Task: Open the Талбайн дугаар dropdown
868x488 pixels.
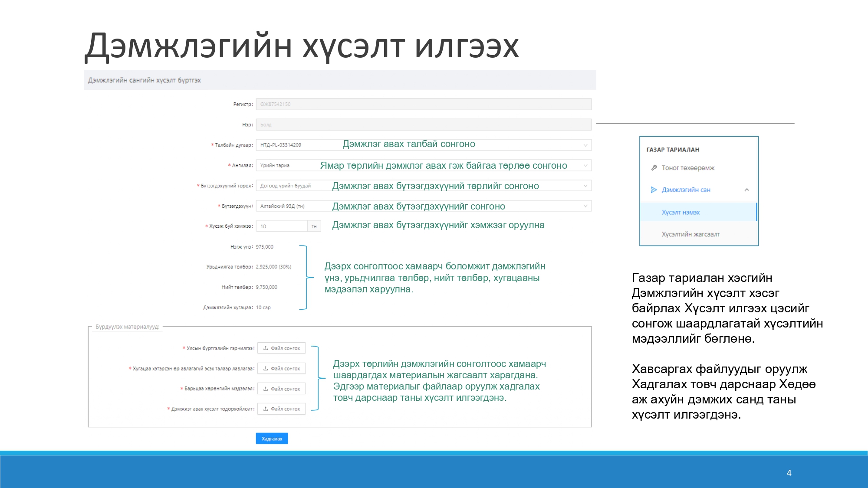Action: [585, 145]
